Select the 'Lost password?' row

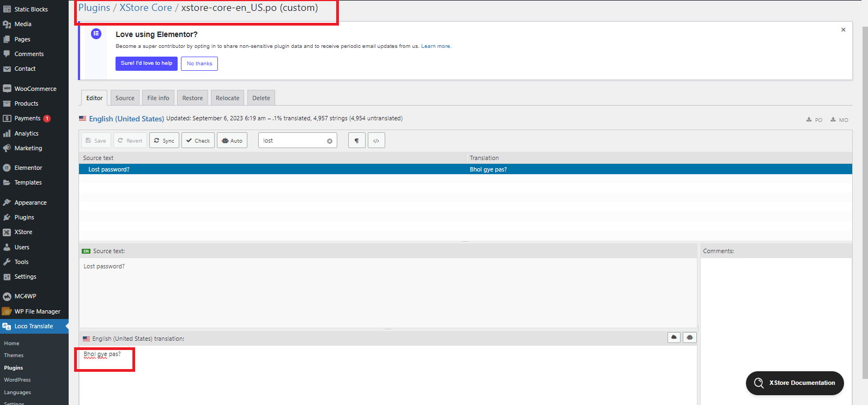point(465,169)
